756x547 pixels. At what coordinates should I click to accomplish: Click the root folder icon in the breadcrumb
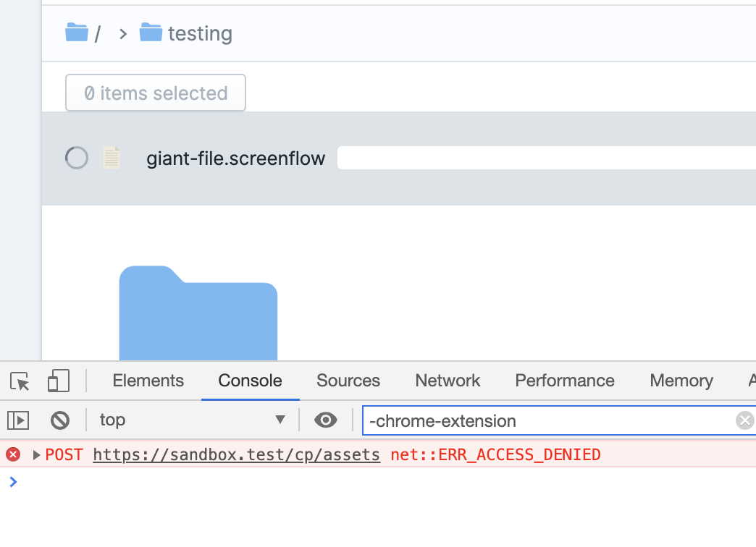pos(77,32)
